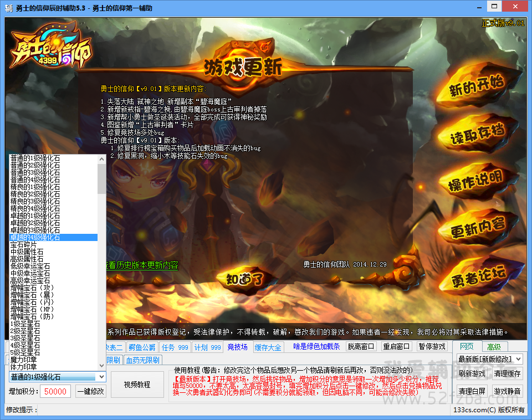Switch to the 缓存大全 tab
532x420 pixels.
[268, 347]
